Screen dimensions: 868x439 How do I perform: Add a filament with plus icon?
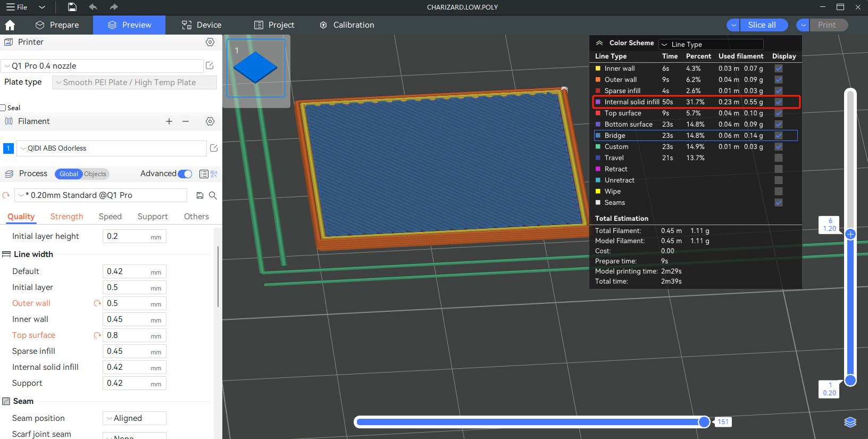click(x=169, y=121)
